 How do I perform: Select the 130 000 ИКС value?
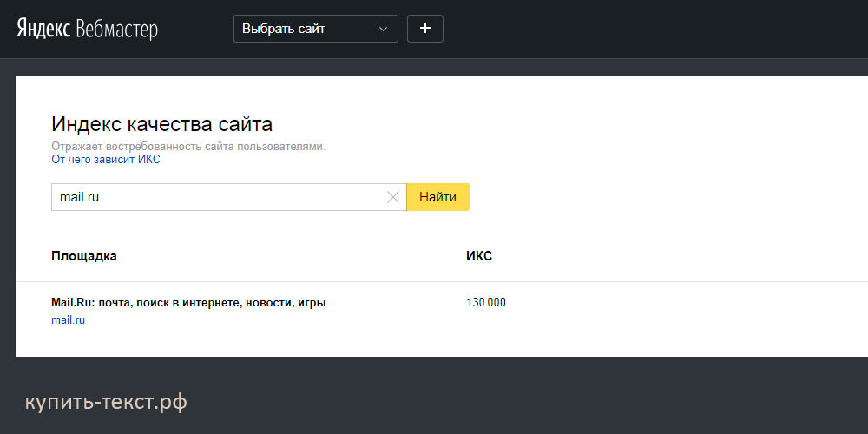486,303
